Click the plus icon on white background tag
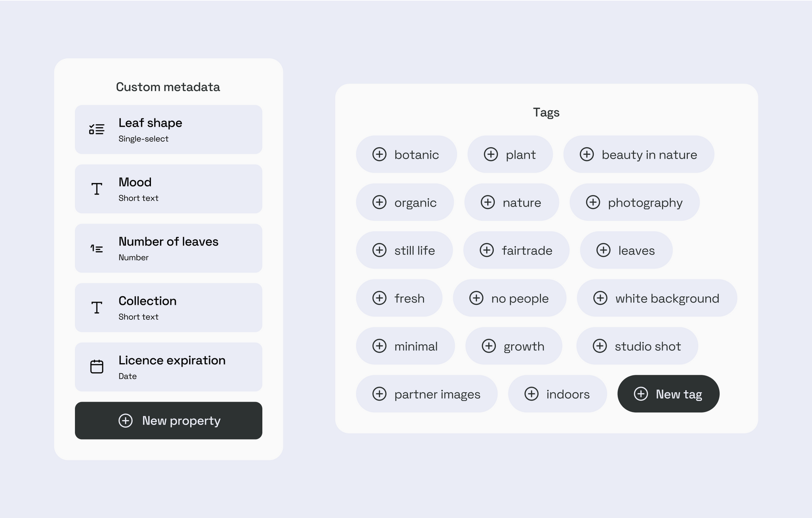 pyautogui.click(x=600, y=298)
